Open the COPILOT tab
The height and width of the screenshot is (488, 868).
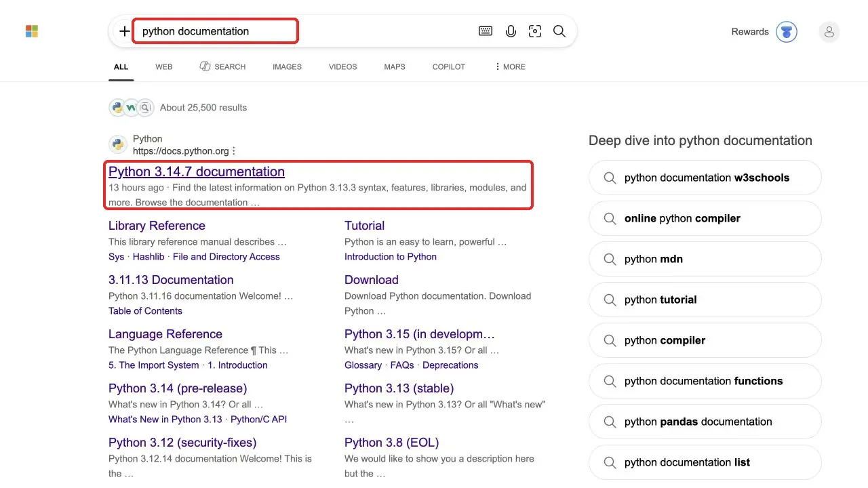point(449,66)
